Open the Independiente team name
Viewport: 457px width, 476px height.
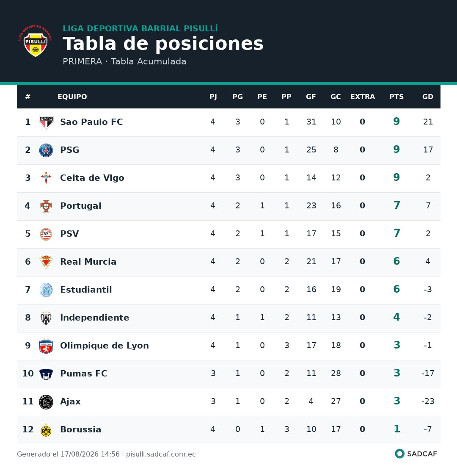(95, 318)
